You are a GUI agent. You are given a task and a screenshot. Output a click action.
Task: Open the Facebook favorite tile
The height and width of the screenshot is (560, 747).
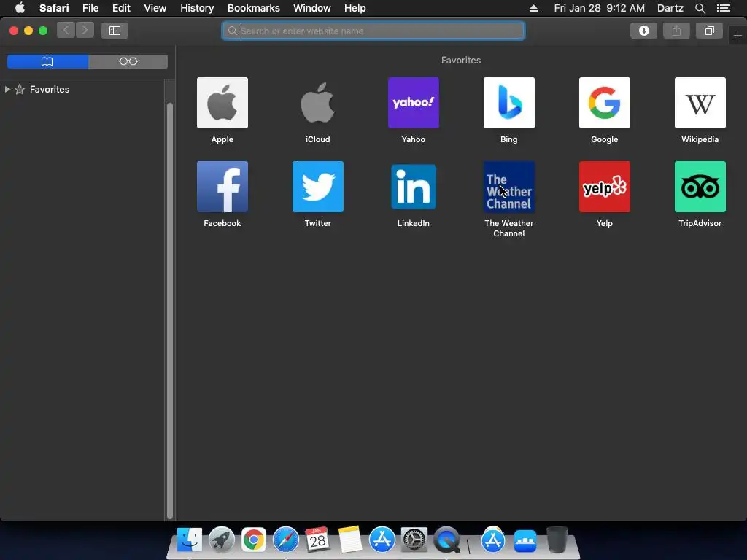[222, 187]
